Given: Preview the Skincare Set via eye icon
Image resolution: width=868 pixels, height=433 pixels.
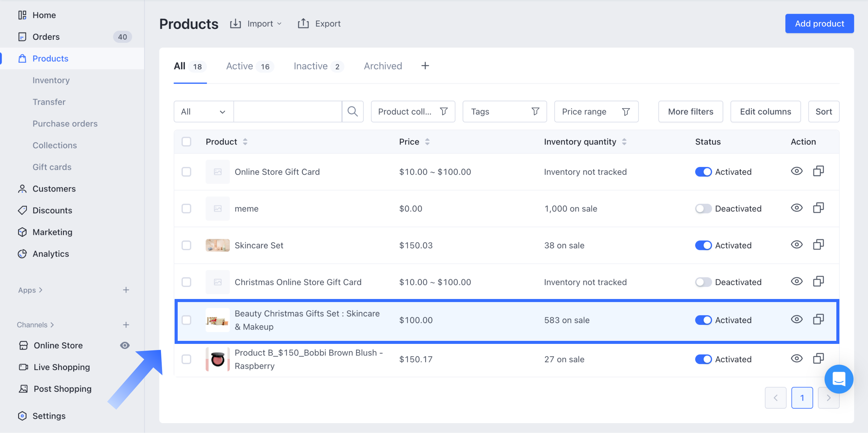Looking at the screenshot, I should click(x=797, y=245).
